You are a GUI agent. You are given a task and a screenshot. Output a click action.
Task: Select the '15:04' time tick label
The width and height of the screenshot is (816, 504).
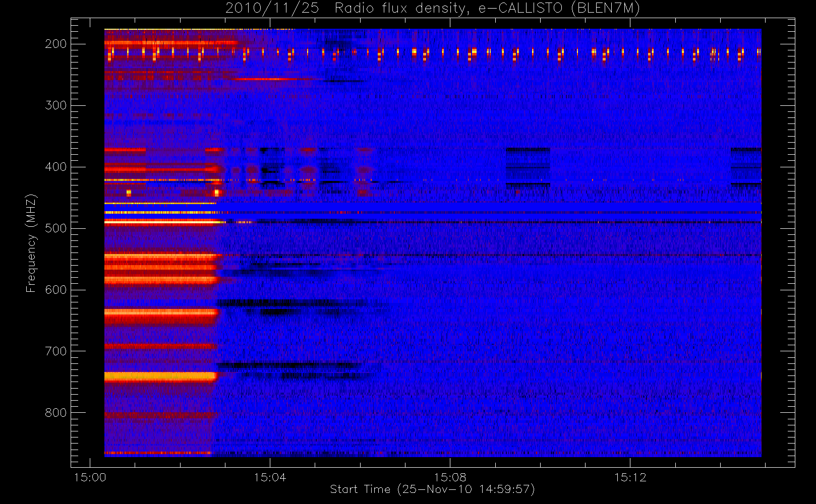coord(270,477)
